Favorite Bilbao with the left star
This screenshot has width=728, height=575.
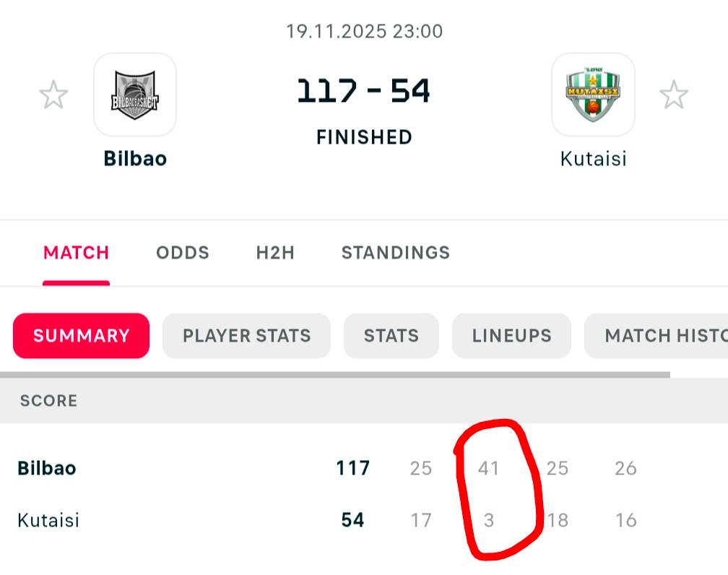53,95
